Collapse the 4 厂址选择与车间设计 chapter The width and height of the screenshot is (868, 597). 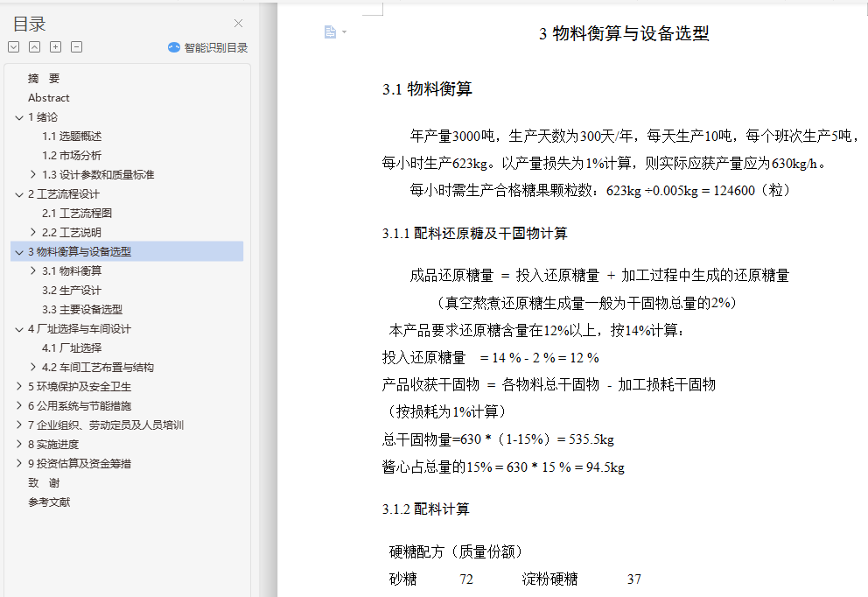(19, 329)
